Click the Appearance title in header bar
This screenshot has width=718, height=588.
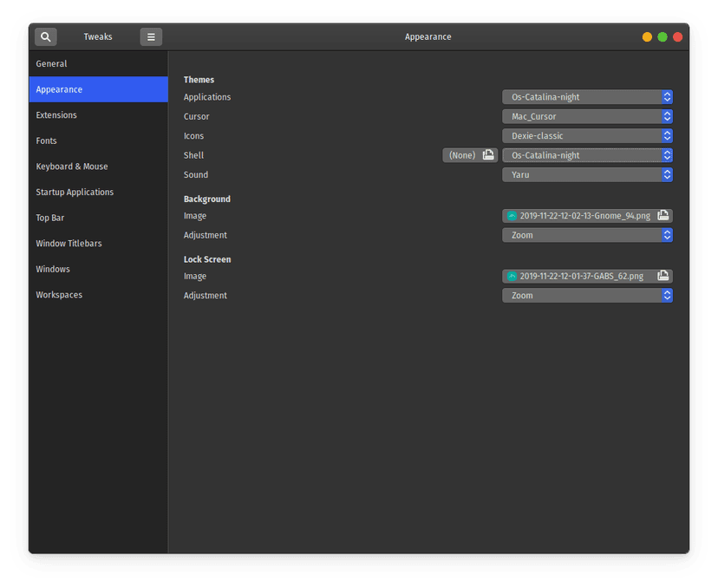coord(428,36)
